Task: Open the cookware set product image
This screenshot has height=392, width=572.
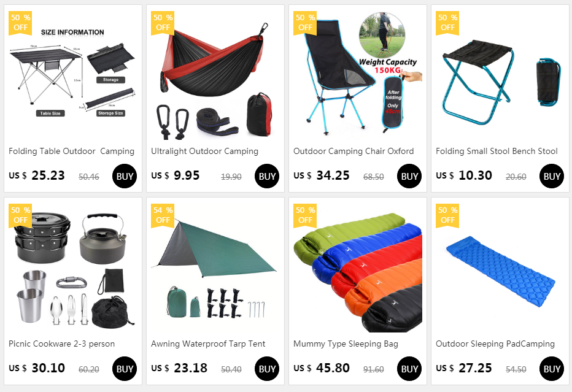Action: (73, 268)
